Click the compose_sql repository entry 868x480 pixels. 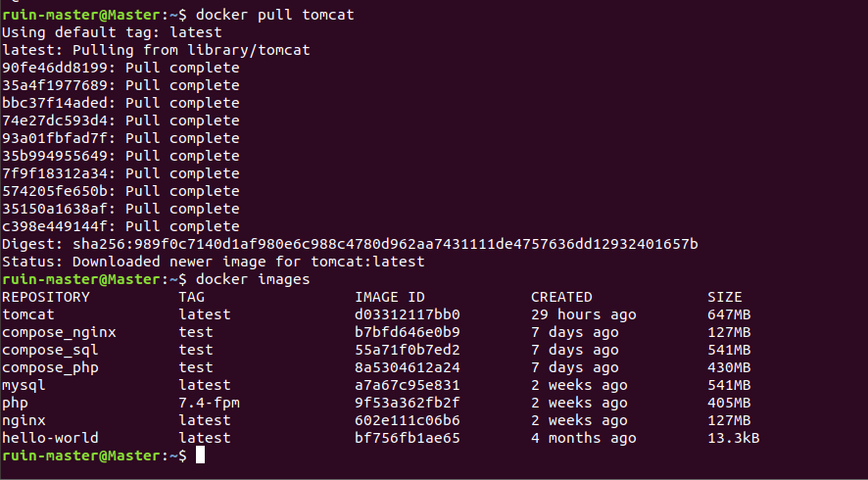[50, 350]
